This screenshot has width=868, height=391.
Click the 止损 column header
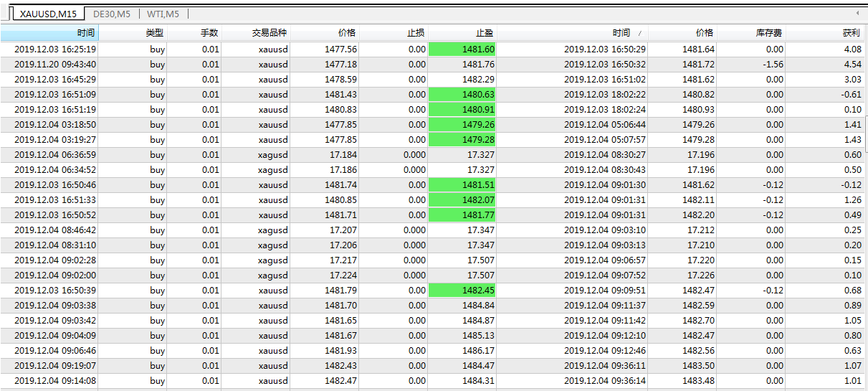click(416, 33)
